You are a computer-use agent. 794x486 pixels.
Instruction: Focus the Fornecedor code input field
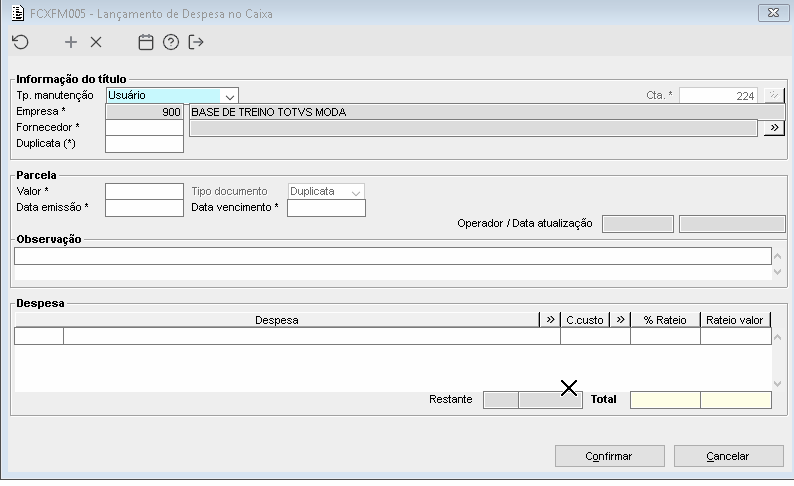[144, 128]
